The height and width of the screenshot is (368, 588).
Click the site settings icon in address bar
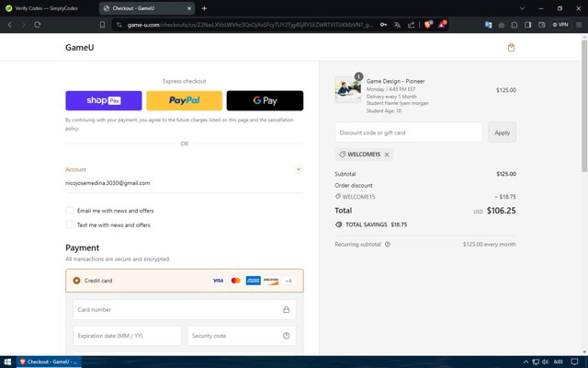point(119,25)
